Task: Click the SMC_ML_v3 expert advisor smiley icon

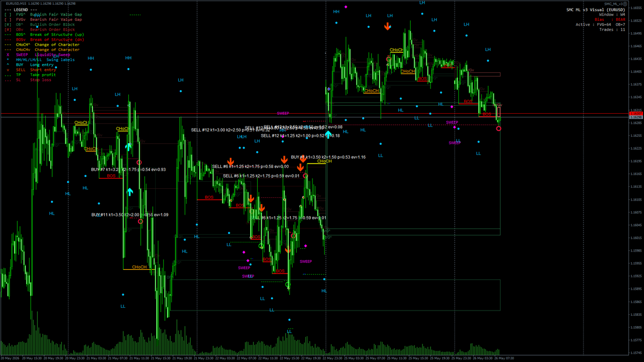Action: pos(625,3)
